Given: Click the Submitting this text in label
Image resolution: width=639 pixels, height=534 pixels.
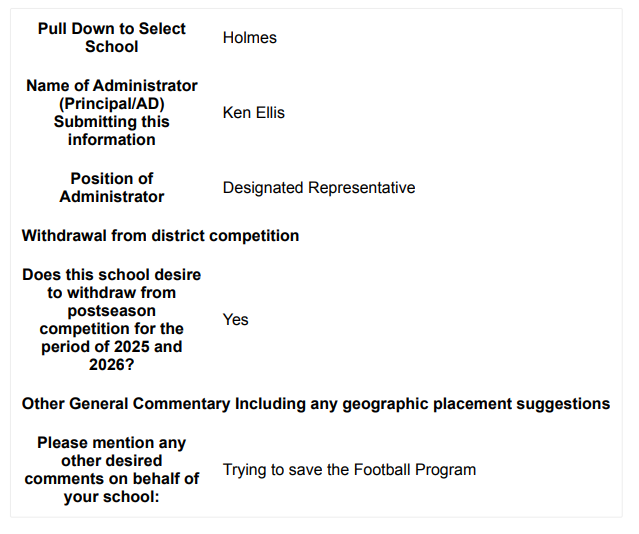Looking at the screenshot, I should [111, 121].
